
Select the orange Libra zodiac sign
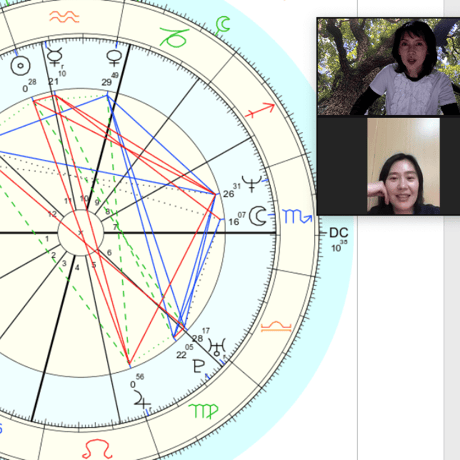point(276,327)
